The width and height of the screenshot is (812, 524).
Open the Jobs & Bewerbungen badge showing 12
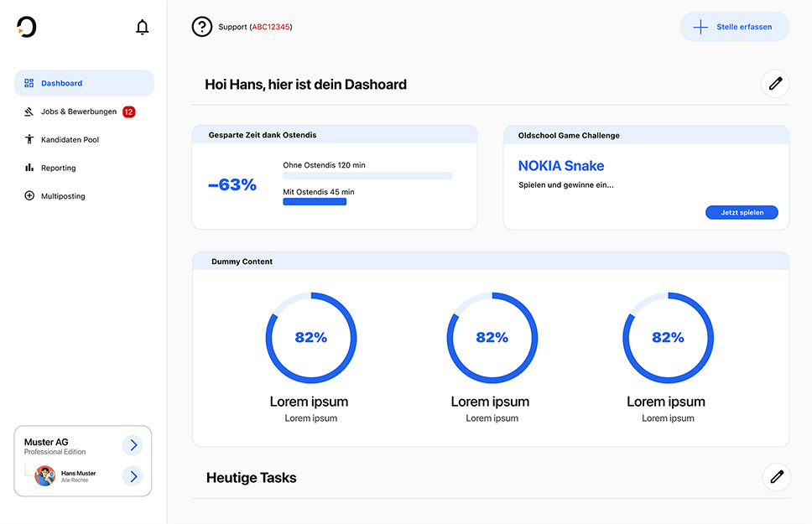coord(128,111)
